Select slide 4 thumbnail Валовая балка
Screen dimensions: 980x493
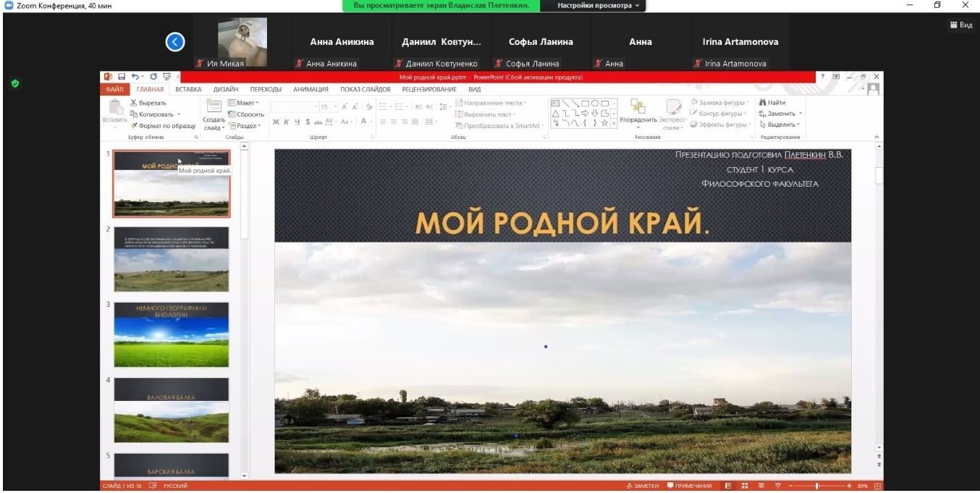[x=172, y=410]
